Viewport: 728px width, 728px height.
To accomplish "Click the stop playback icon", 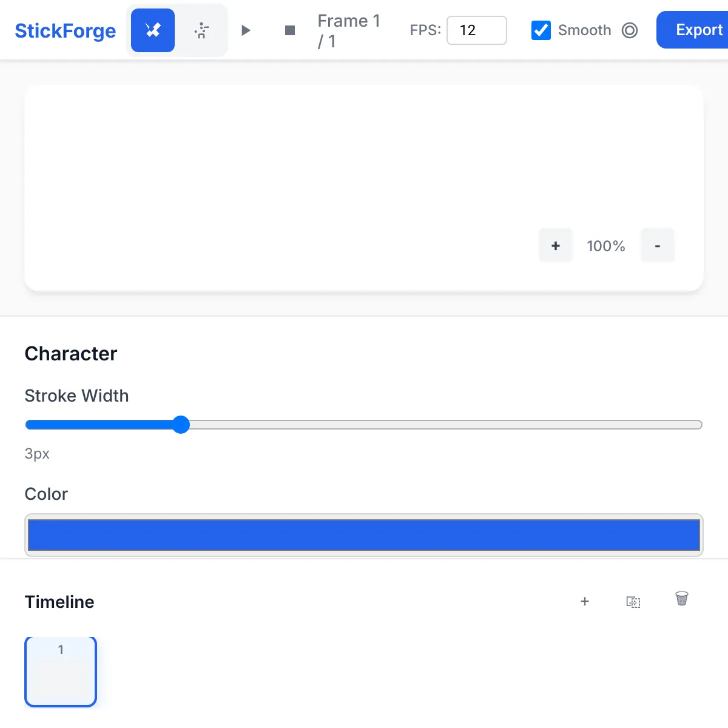I will pos(289,30).
